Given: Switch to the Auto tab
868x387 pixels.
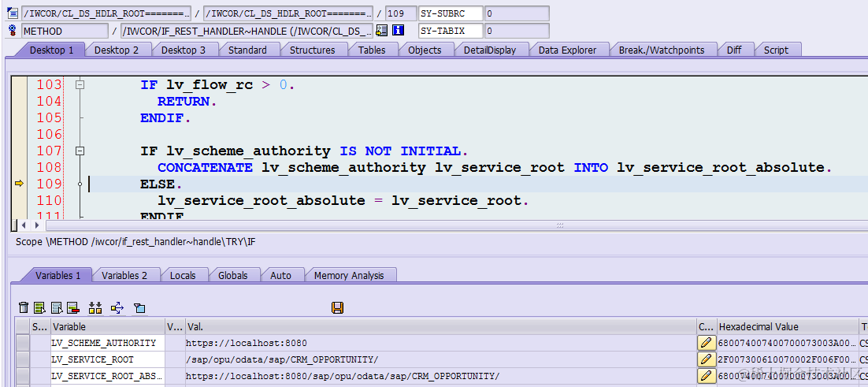Looking at the screenshot, I should point(280,275).
